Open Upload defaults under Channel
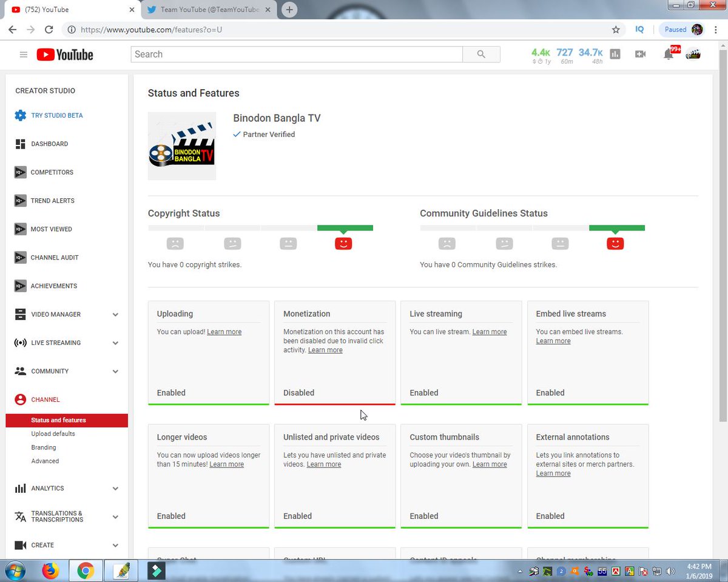This screenshot has width=728, height=582. [x=53, y=434]
